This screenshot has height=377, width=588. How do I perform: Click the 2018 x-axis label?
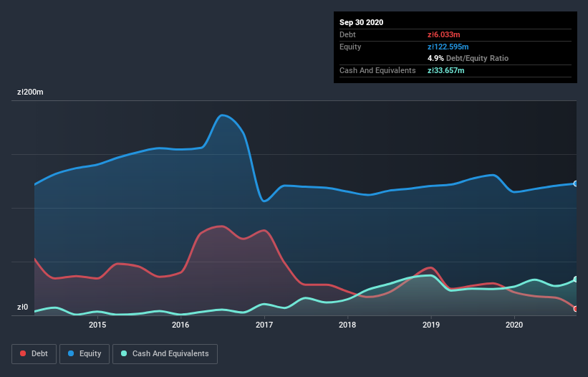(x=347, y=325)
